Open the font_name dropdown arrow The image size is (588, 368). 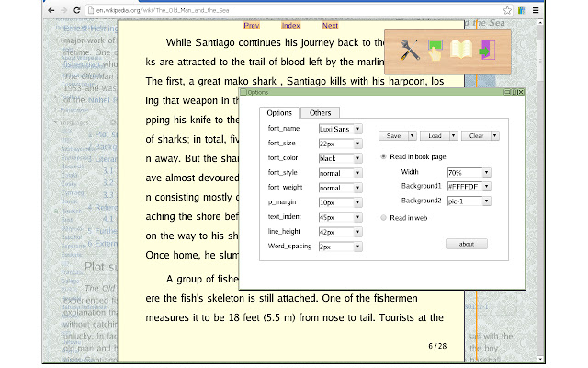(x=357, y=129)
